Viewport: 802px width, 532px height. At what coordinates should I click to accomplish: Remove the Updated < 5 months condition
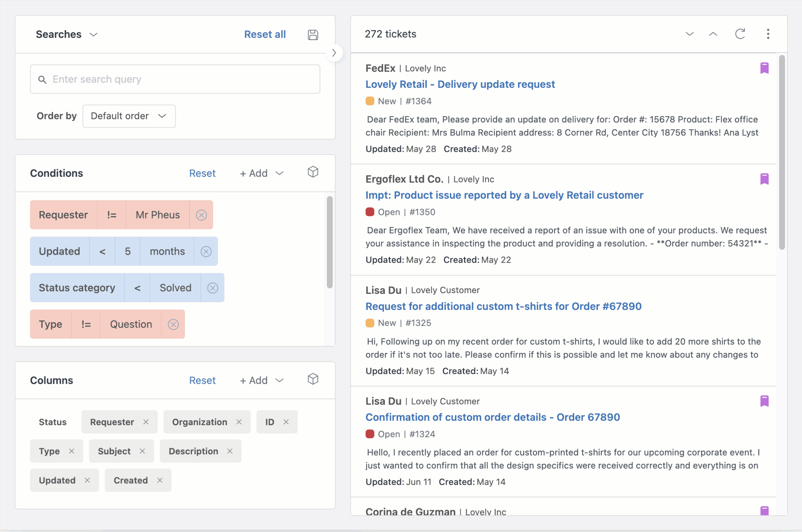click(206, 251)
